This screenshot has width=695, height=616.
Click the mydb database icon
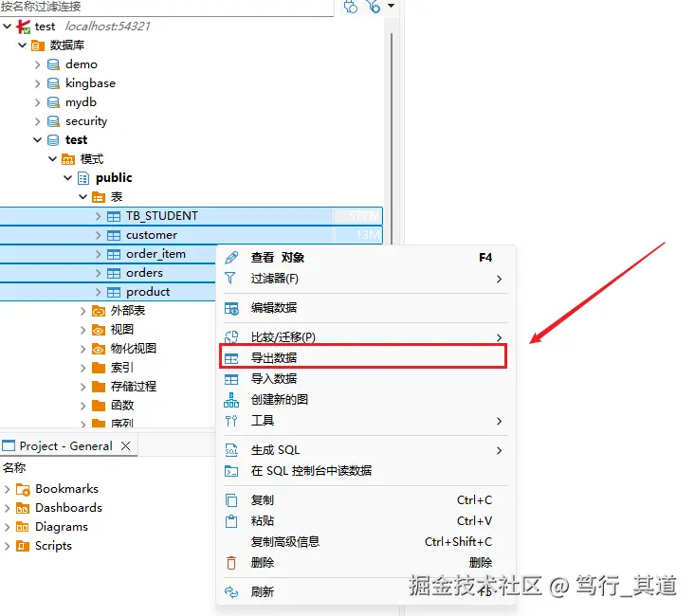53,102
